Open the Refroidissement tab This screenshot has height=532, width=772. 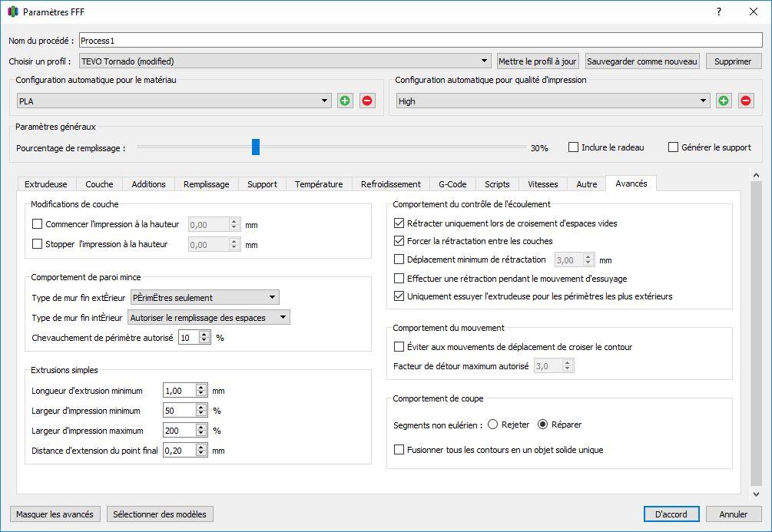coord(390,184)
